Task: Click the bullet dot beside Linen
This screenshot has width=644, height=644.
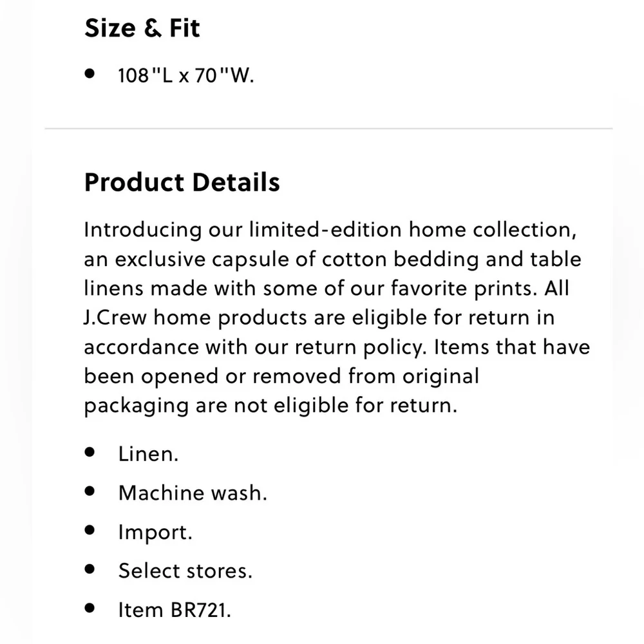Action: click(90, 452)
